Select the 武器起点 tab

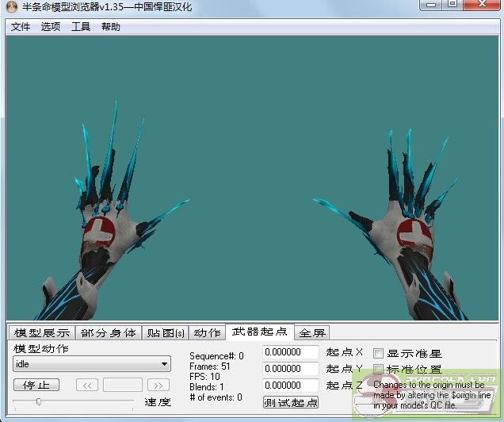(260, 332)
